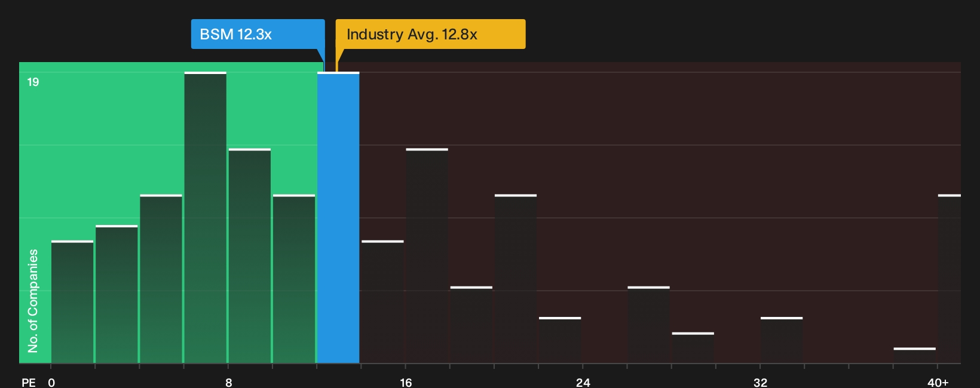This screenshot has height=388, width=980.
Task: Click the No. of Companies axis title
Action: [x=33, y=301]
